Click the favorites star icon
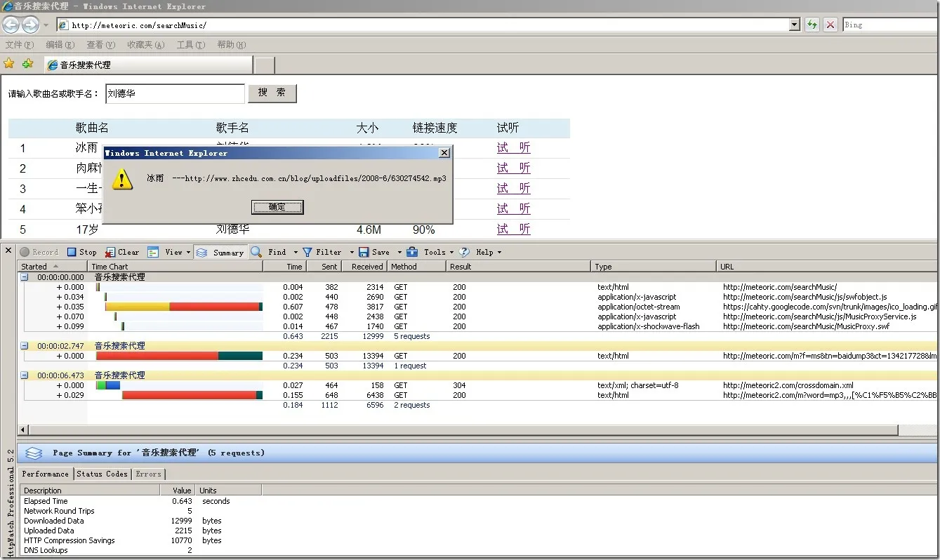The height and width of the screenshot is (560, 940). pos(9,64)
